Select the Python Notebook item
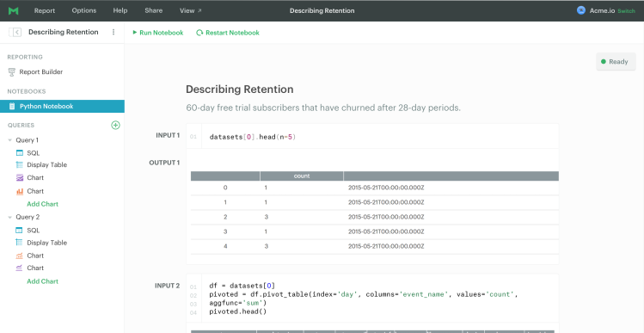The width and height of the screenshot is (644, 333). pos(62,106)
